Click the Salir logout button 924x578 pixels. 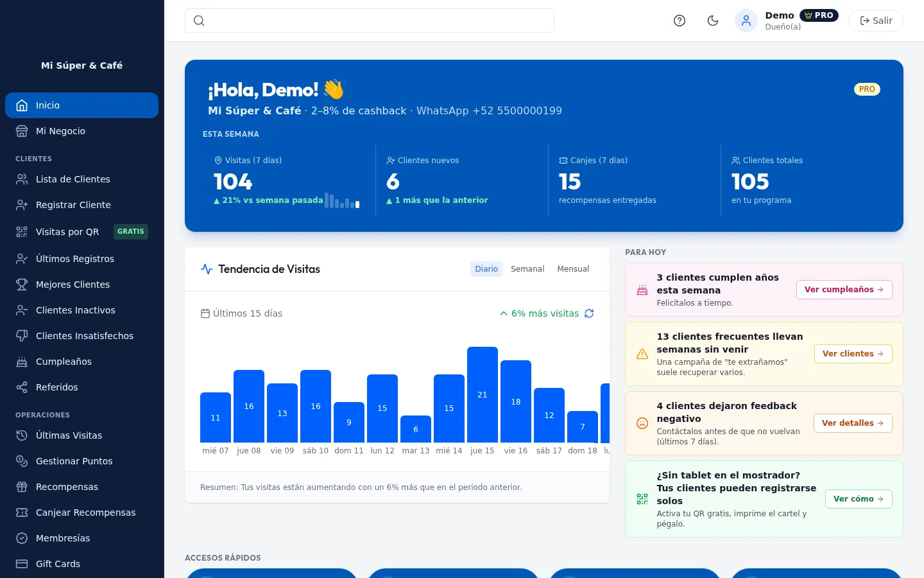(876, 21)
